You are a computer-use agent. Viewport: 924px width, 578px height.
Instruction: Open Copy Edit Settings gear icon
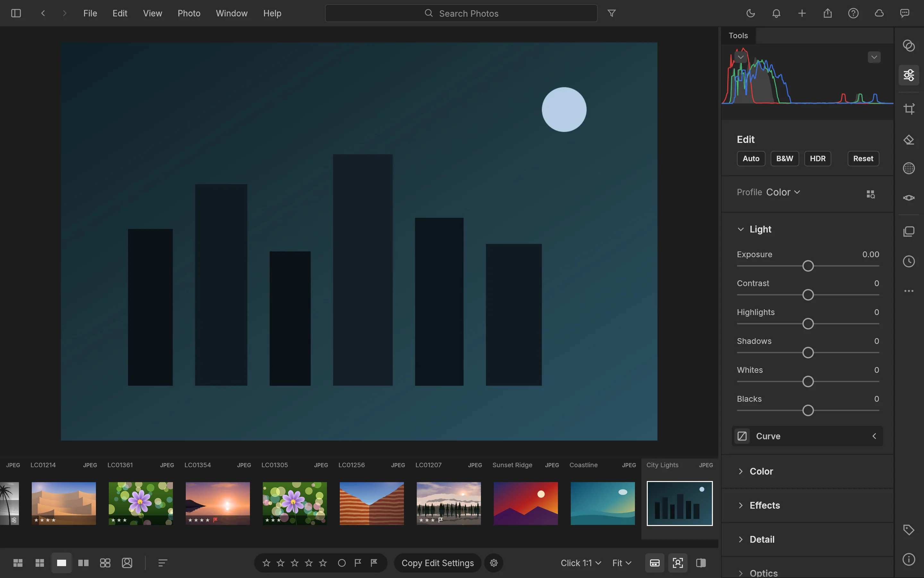(x=494, y=563)
